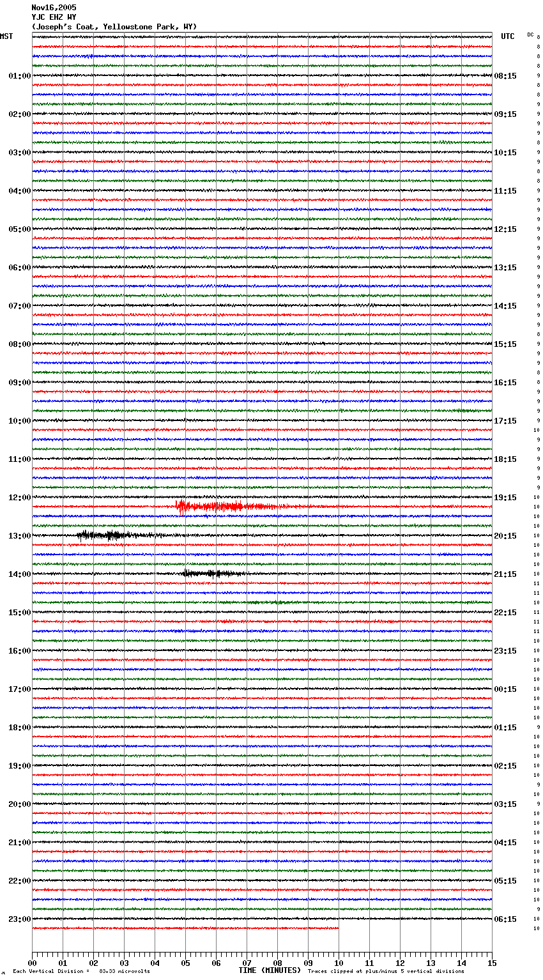Click the "21:15" UTC time label
543x980 pixels.
pyautogui.click(x=505, y=574)
